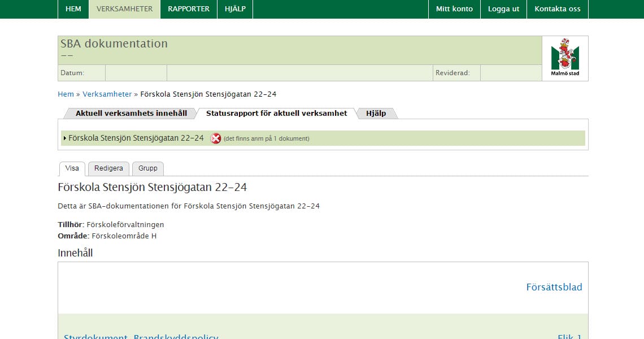644x339 pixels.
Task: Open the Kontakta oss page
Action: (x=557, y=9)
